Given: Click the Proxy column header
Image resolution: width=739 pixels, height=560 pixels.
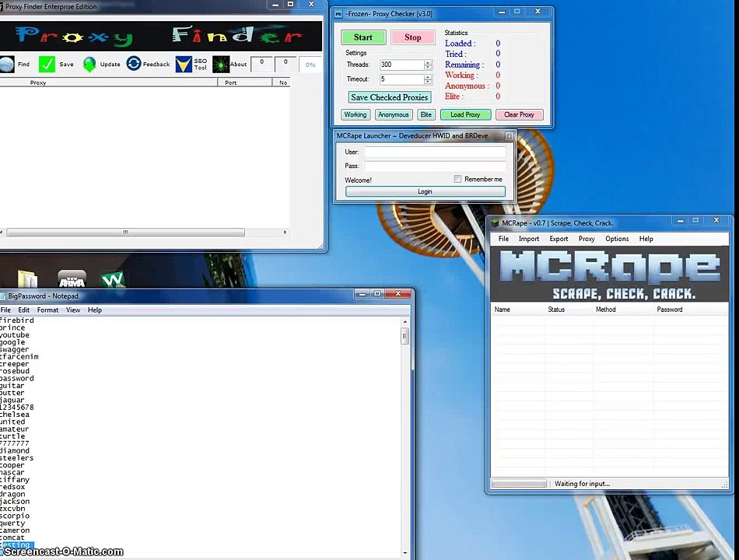Looking at the screenshot, I should click(108, 82).
